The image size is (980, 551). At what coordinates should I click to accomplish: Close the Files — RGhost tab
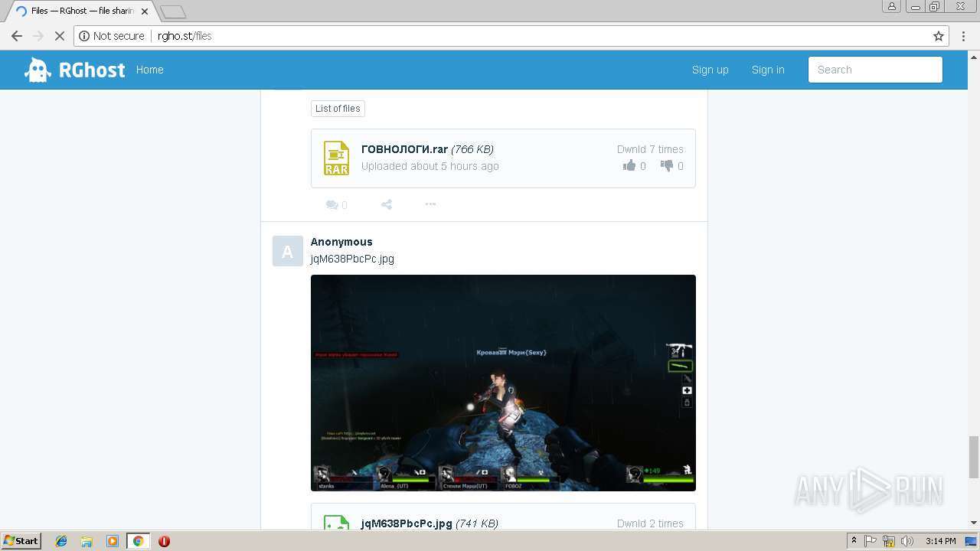pyautogui.click(x=144, y=11)
